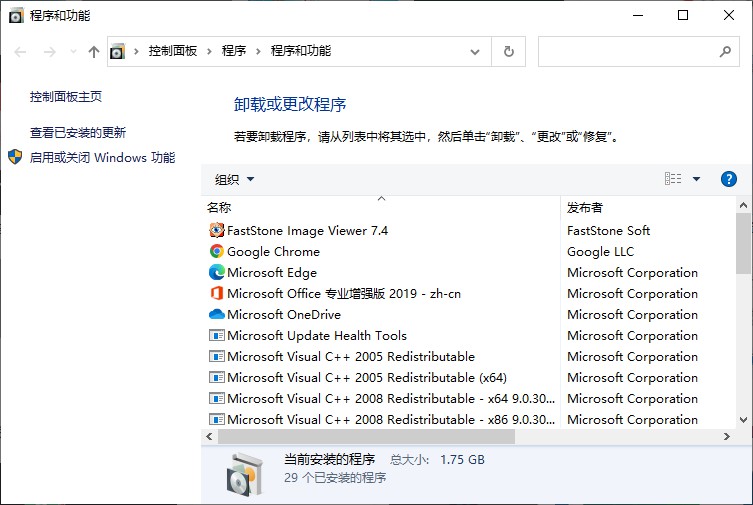Screen dimensions: 753x505
Task: Select the Microsoft OneDrive cloud icon
Action: [x=217, y=314]
